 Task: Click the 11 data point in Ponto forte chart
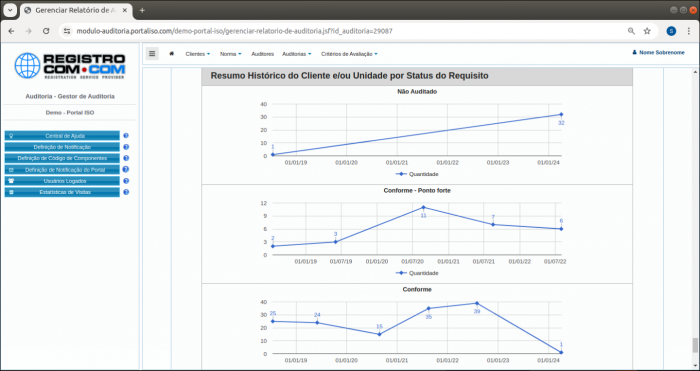(423, 207)
